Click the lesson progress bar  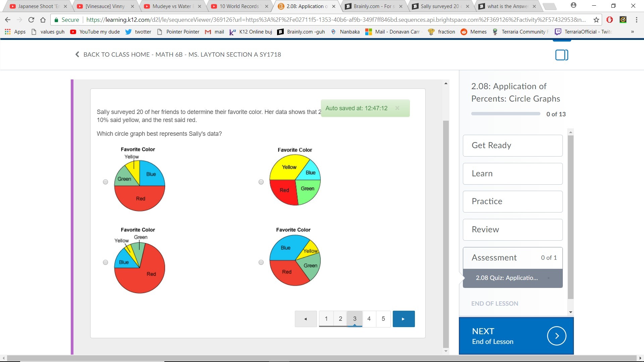point(505,114)
